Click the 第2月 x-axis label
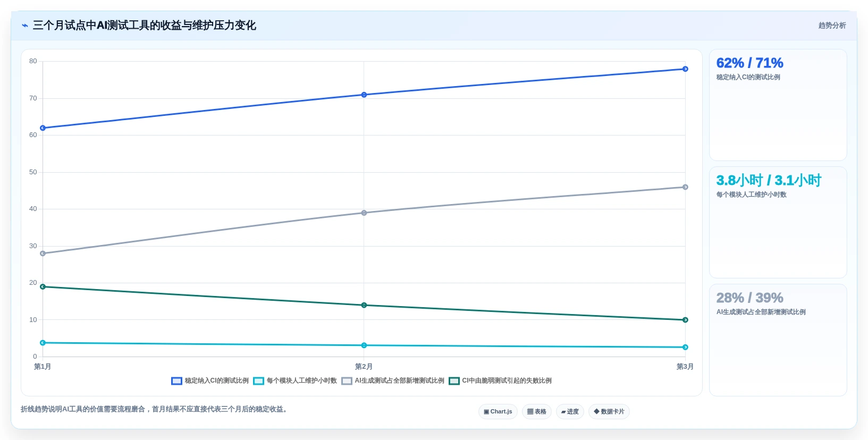This screenshot has height=440, width=868. click(x=364, y=367)
